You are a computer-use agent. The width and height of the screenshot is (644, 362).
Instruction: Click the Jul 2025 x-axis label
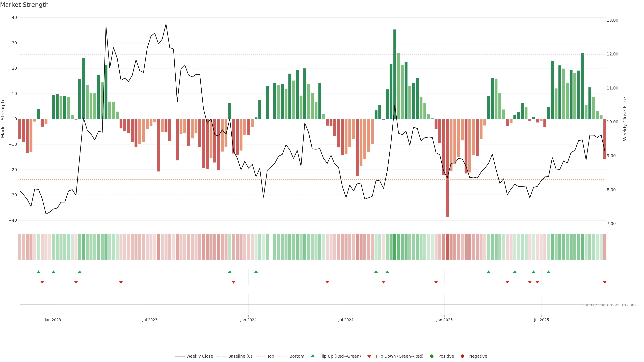pyautogui.click(x=541, y=320)
